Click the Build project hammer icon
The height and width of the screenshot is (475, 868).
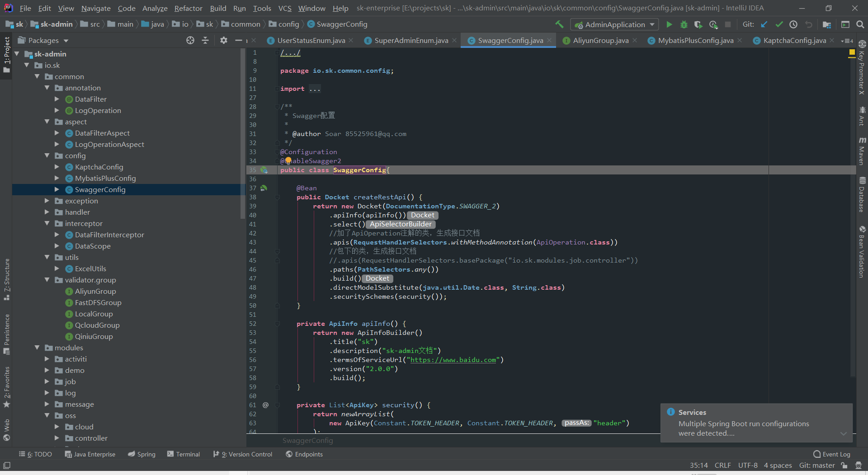click(559, 24)
